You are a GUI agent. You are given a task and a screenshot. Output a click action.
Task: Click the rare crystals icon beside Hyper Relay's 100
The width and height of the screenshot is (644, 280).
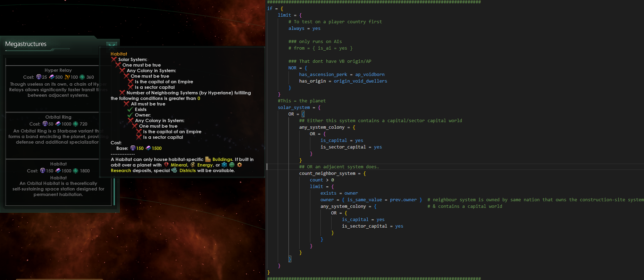click(67, 77)
